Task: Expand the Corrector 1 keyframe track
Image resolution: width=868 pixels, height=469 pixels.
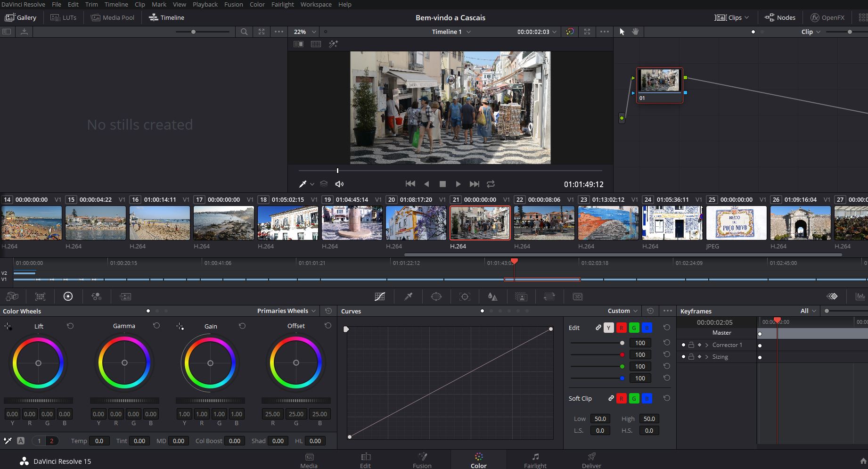Action: coord(707,345)
